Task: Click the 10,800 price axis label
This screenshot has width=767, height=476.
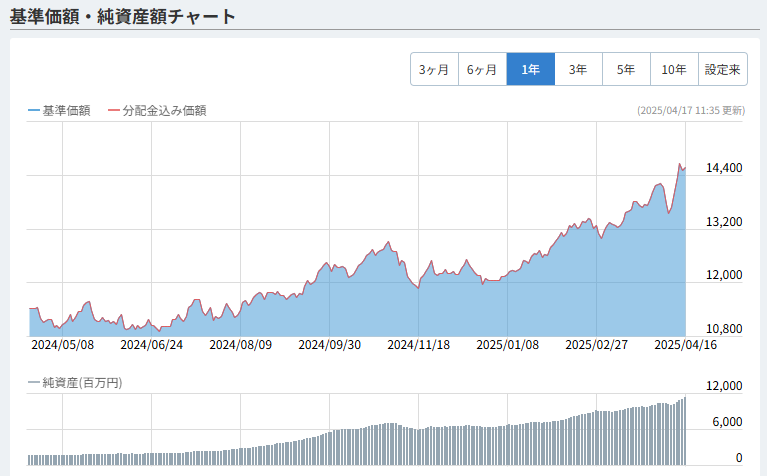Action: [x=724, y=329]
